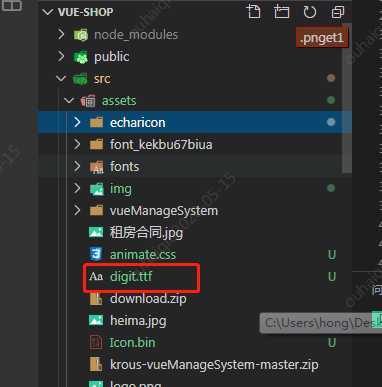
Task: Click the echaricon folder icon
Action: (96, 123)
